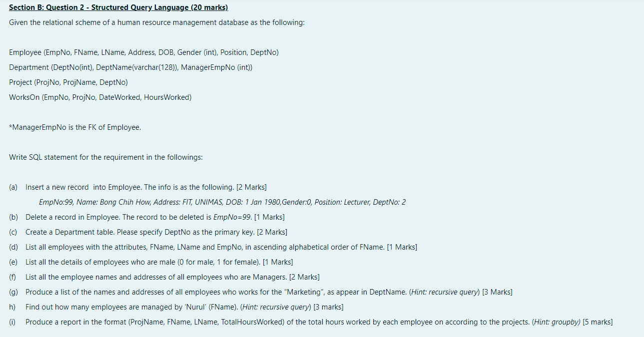644x337 pixels.
Task: Click the 'Write SQL statement' instruction line
Action: (106, 157)
